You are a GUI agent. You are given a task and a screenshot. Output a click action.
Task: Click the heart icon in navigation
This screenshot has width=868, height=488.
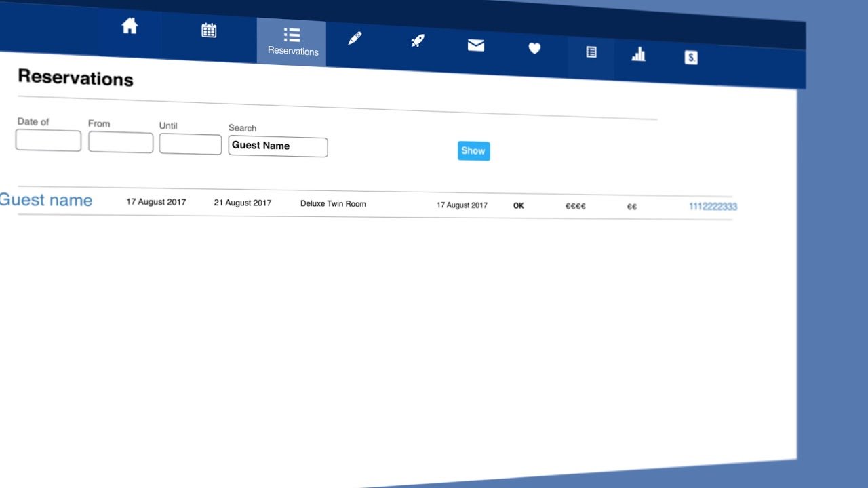click(x=534, y=48)
